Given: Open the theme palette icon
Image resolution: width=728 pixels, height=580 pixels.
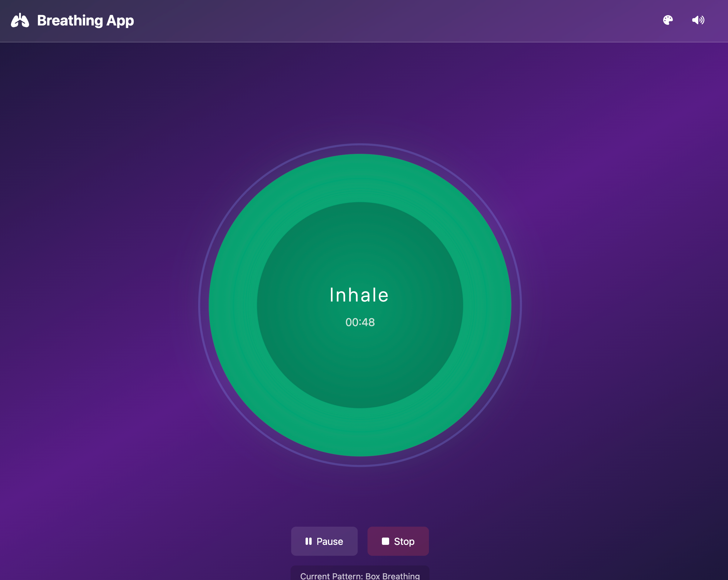Looking at the screenshot, I should 668,20.
